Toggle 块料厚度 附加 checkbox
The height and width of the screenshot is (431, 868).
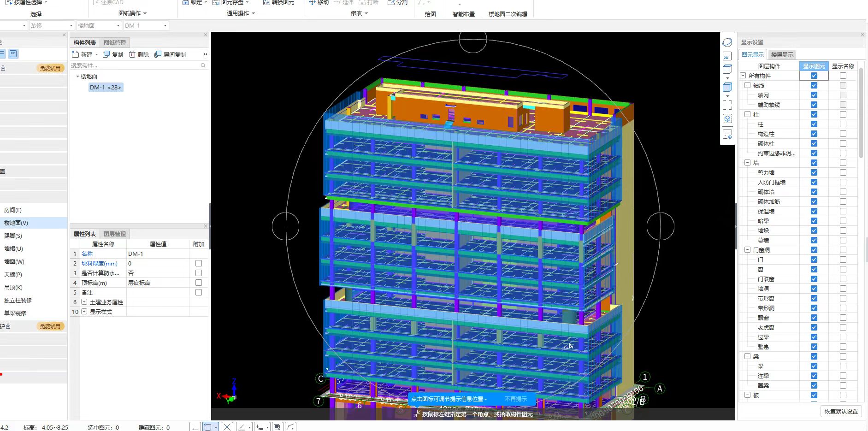click(x=199, y=263)
